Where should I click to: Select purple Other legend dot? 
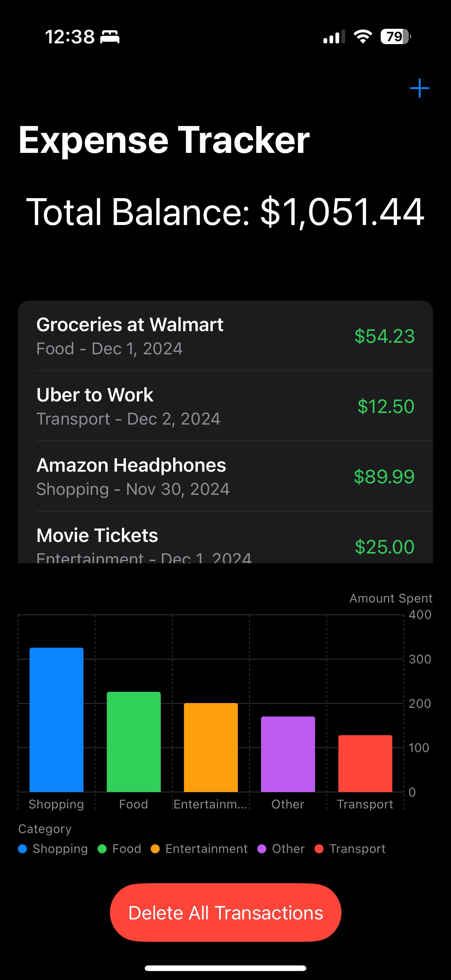[x=262, y=849]
